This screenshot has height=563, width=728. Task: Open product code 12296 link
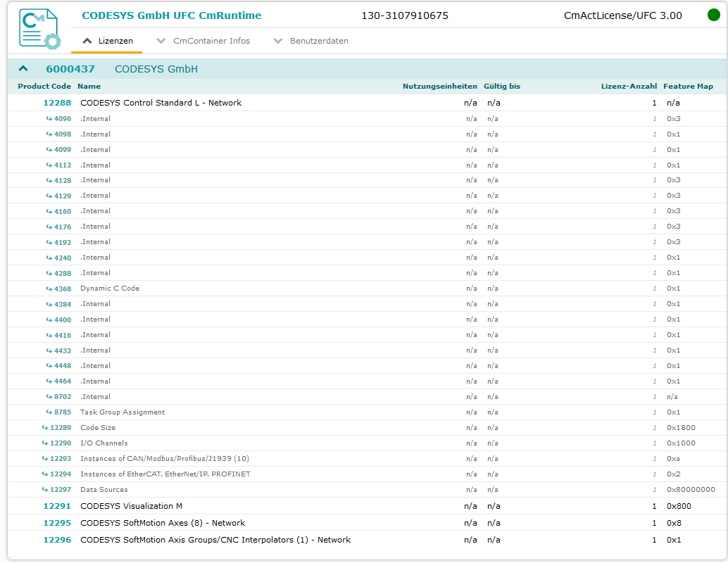coord(57,540)
